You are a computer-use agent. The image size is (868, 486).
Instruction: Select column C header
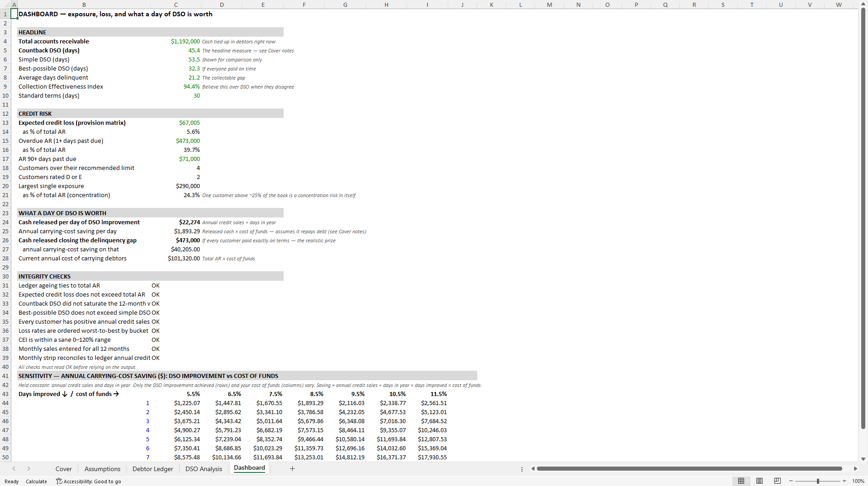(x=176, y=5)
